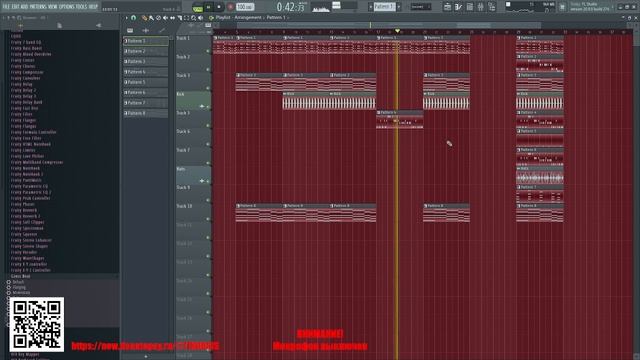Select Pattern 5 in the picker

pos(145,82)
